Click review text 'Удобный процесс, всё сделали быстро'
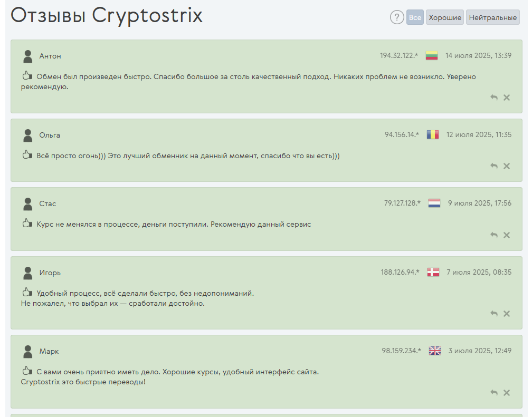Screen dimensions: 532x417 [x=145, y=293]
